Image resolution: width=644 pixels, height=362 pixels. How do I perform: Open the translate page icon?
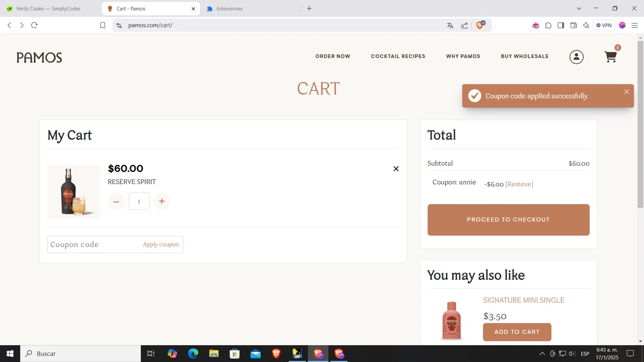click(x=450, y=25)
